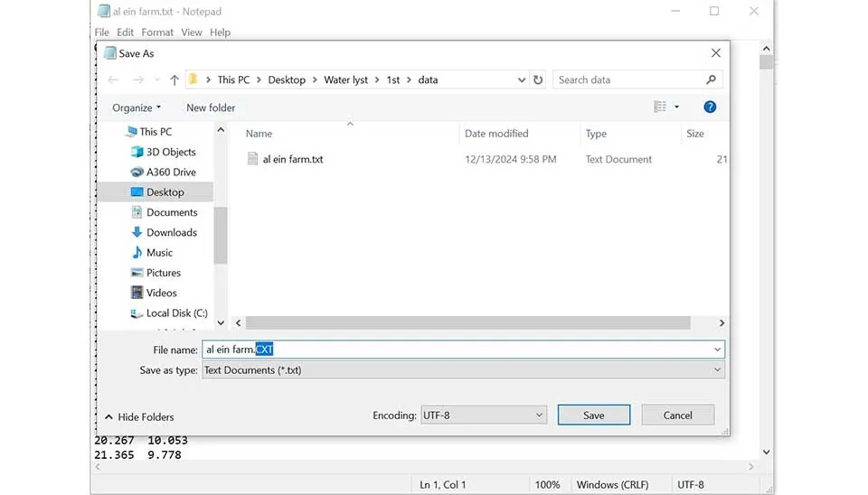The image size is (868, 495).
Task: Click the search magnifier icon
Action: pyautogui.click(x=711, y=80)
